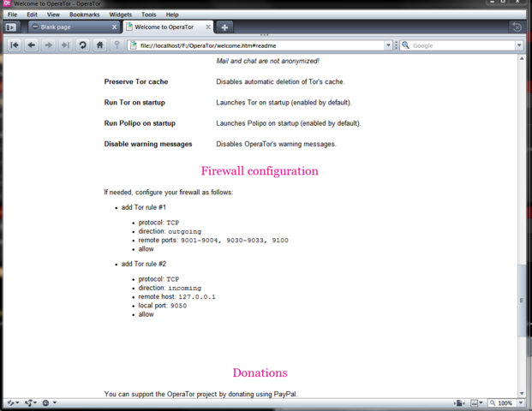The width and height of the screenshot is (532, 411).
Task: Click the Fast Forward button
Action: tap(65, 45)
